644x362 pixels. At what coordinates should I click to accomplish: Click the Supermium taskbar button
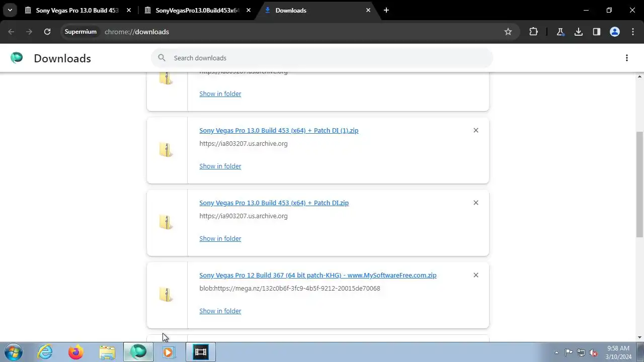(138, 352)
